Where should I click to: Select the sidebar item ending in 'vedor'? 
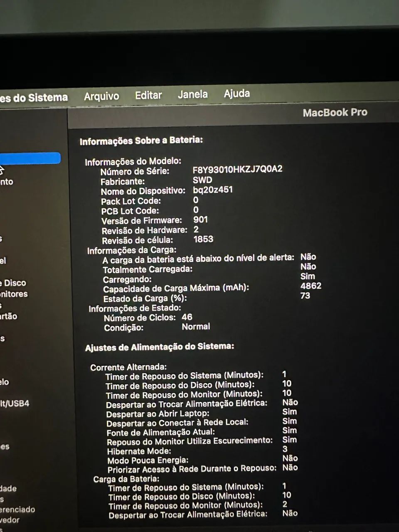[10, 520]
